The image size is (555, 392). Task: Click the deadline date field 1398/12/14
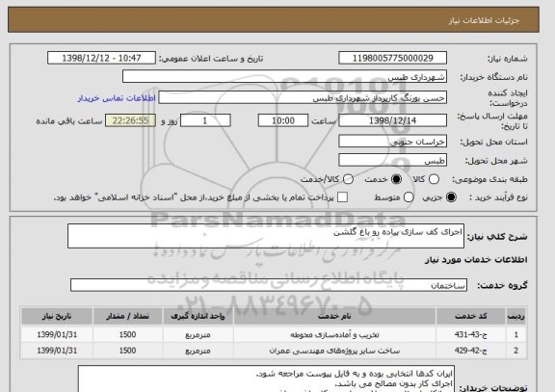[x=392, y=120]
